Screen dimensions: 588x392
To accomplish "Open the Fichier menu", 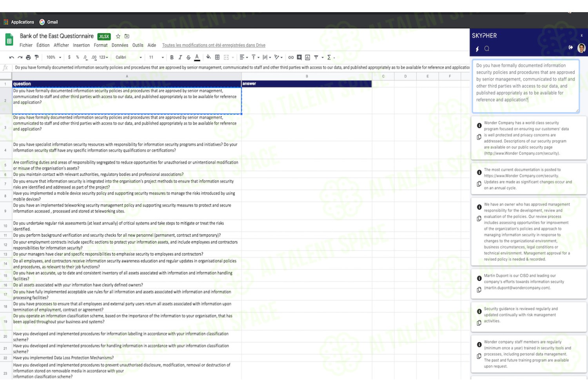I will [26, 45].
